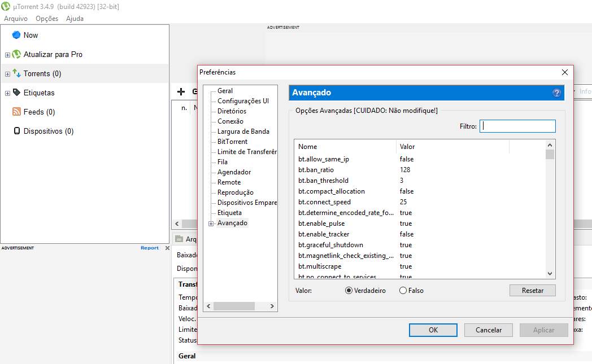The image size is (592, 364).
Task: Select the bt.compact_allocation row
Action: click(420, 191)
